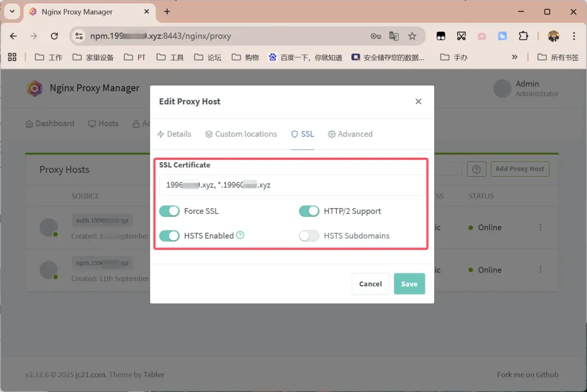This screenshot has height=392, width=587.
Task: Click Add Proxy Host button
Action: pos(520,169)
